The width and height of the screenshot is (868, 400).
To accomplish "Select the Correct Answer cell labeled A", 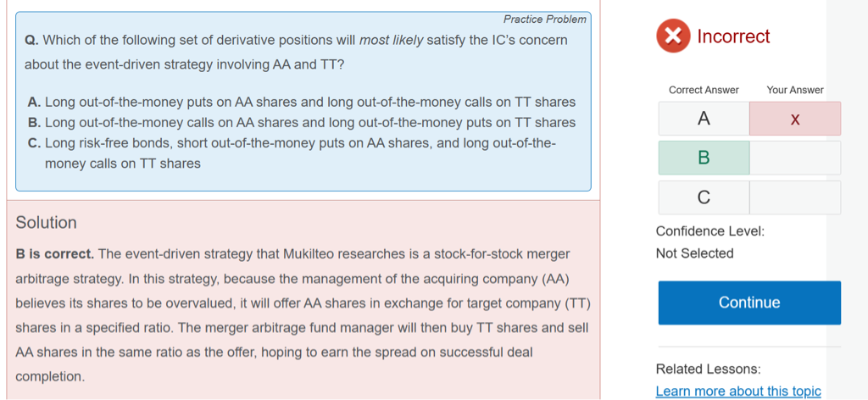I will click(x=704, y=119).
